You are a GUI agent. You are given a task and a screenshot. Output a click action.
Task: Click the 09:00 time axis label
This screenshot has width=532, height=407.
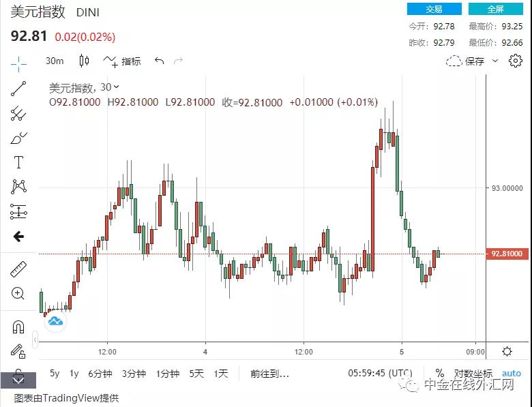[x=475, y=352]
